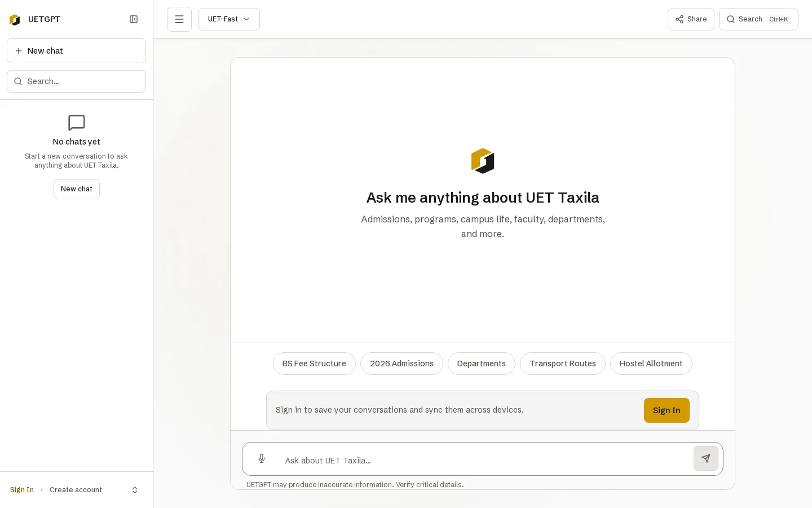
Task: Pick the Hostel Allotment suggestion chip
Action: (x=651, y=364)
